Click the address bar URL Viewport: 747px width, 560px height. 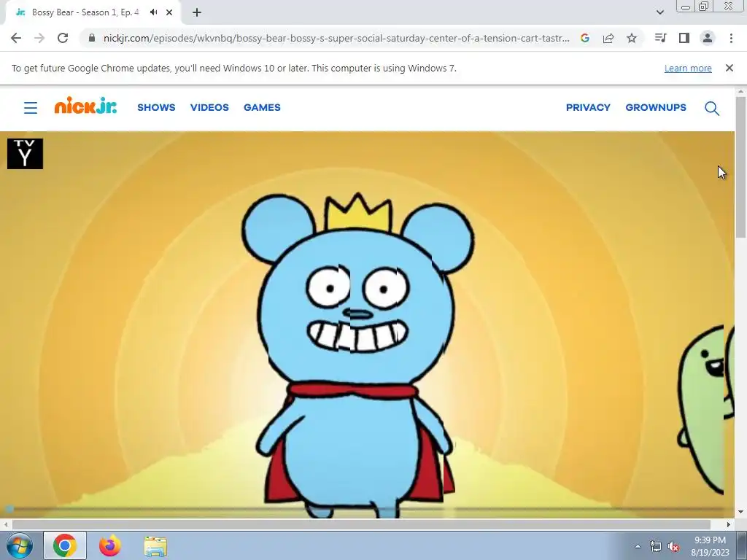(x=336, y=38)
